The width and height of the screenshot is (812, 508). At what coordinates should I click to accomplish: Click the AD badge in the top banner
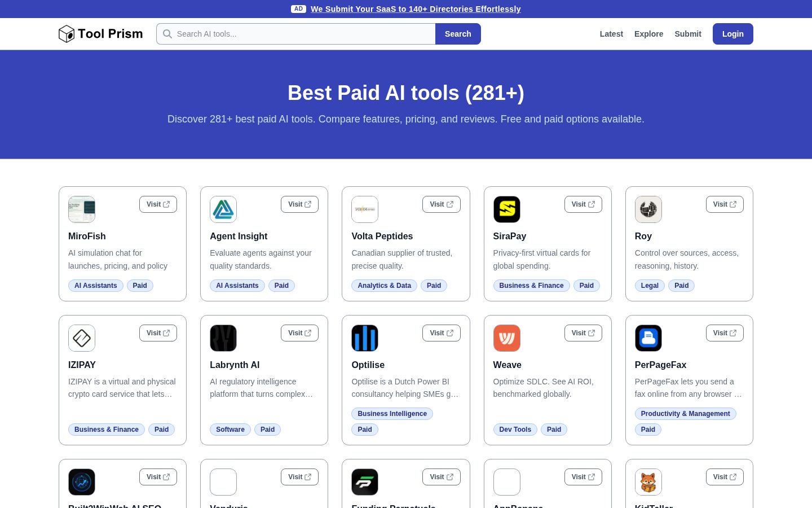click(x=298, y=9)
